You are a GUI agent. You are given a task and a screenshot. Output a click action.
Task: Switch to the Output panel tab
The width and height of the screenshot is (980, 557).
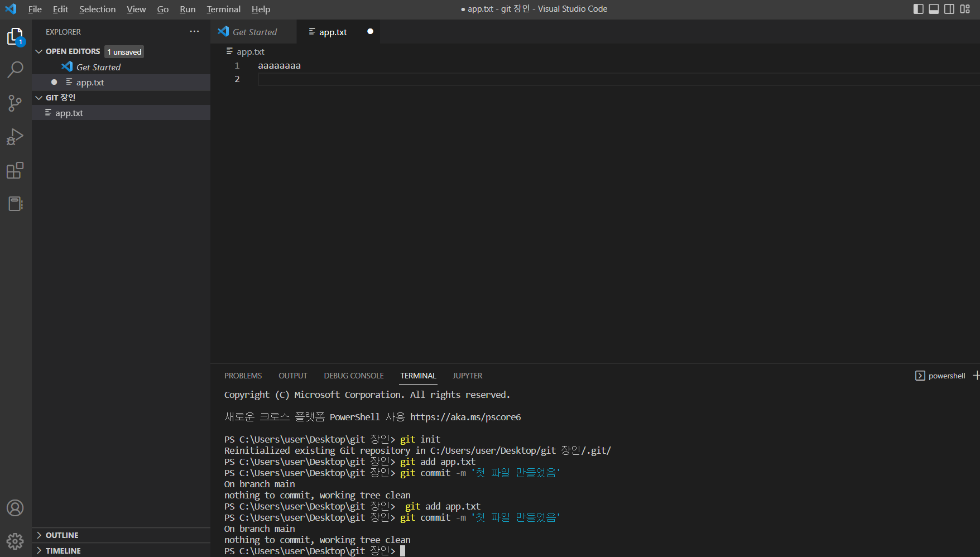pyautogui.click(x=293, y=376)
